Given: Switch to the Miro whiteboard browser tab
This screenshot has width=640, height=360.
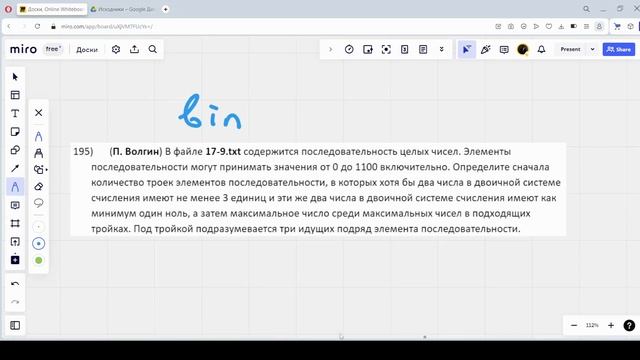Looking at the screenshot, I should [x=52, y=9].
